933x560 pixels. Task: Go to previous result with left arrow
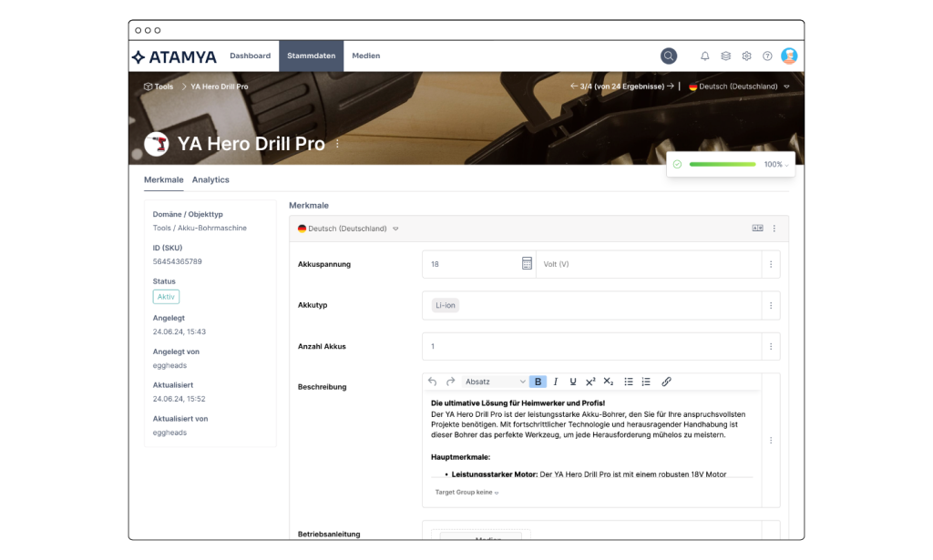[574, 87]
